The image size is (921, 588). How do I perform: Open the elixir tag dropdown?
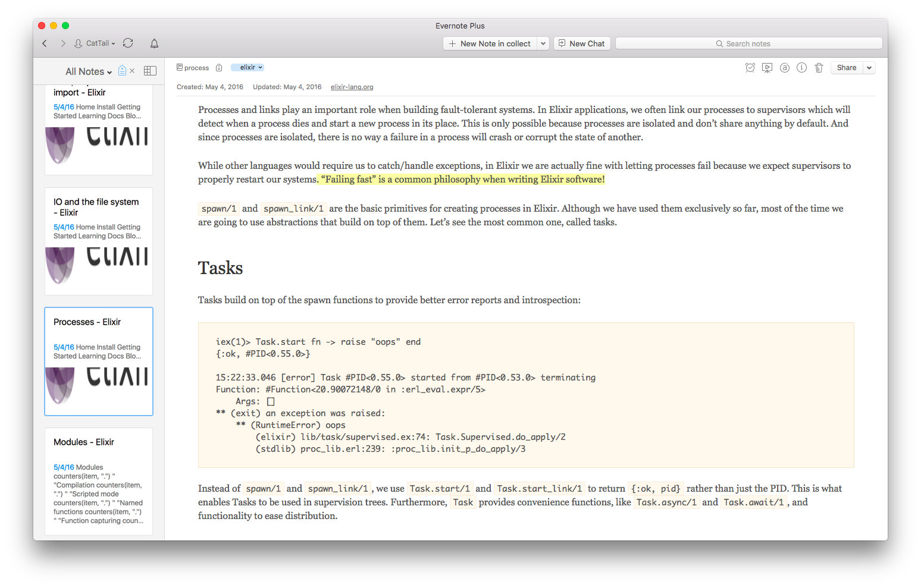(248, 68)
